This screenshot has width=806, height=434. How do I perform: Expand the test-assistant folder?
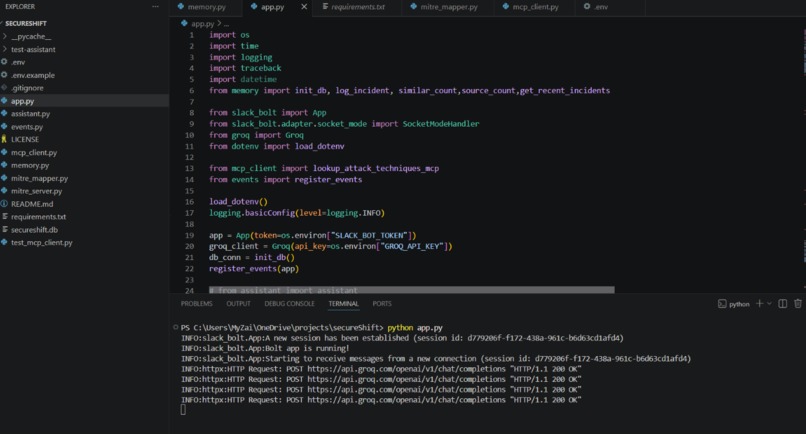click(x=33, y=49)
